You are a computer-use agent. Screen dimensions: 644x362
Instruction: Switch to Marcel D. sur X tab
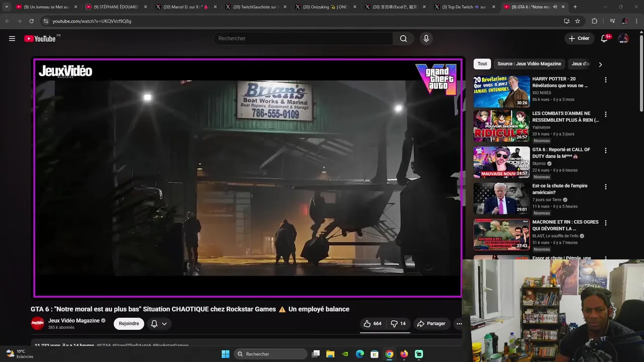pos(185,7)
